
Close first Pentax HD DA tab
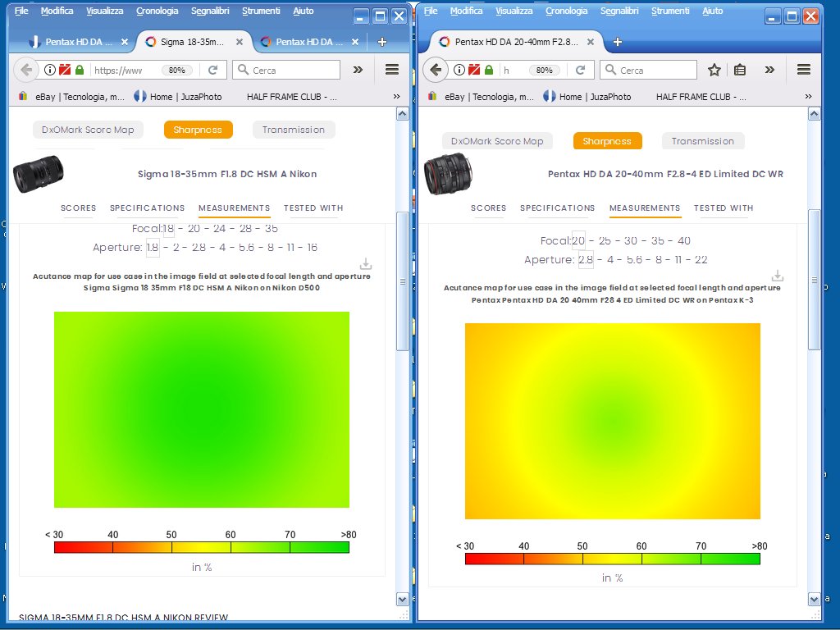click(125, 42)
